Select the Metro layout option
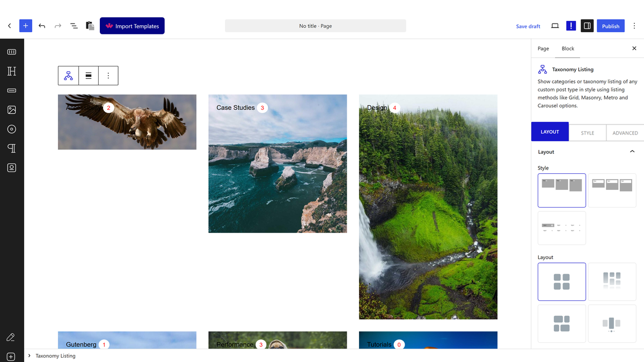The image size is (644, 362). tap(562, 323)
